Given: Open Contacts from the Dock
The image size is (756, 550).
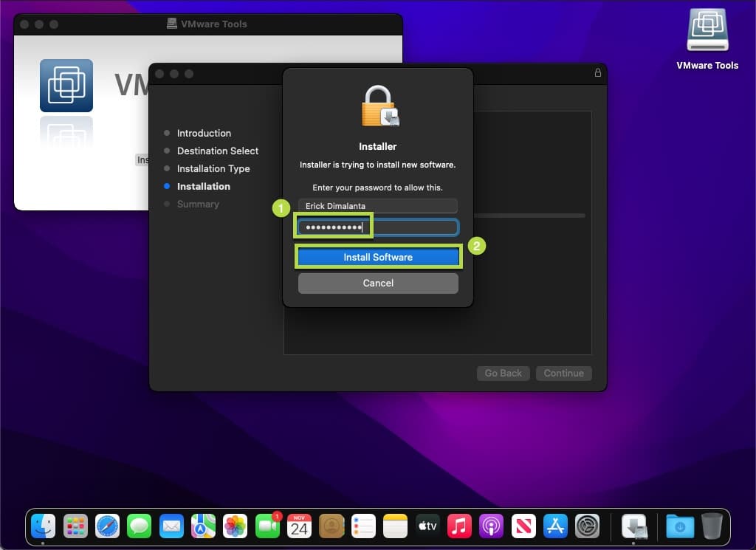Looking at the screenshot, I should coord(331,526).
